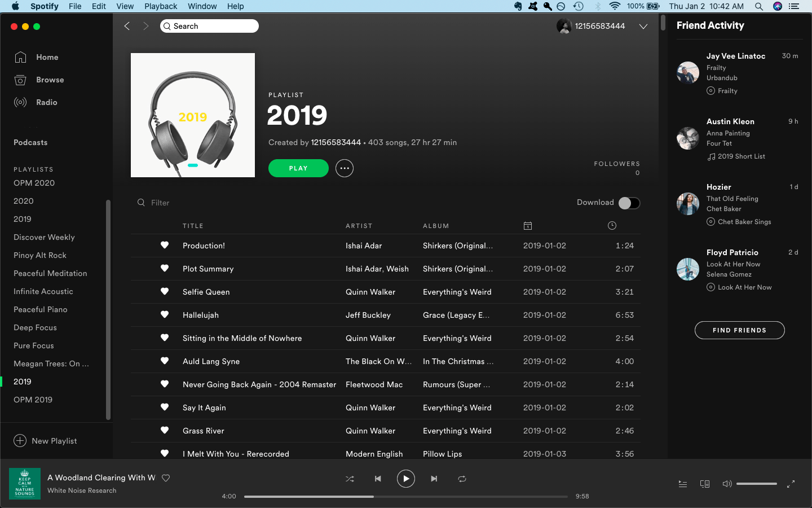Sort by date added calendar icon
Viewport: 812px width, 508px height.
click(528, 226)
